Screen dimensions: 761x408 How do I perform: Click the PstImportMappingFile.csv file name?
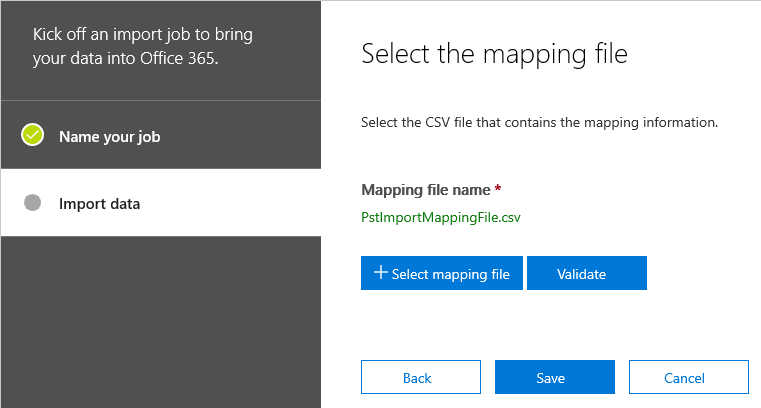pyautogui.click(x=441, y=217)
